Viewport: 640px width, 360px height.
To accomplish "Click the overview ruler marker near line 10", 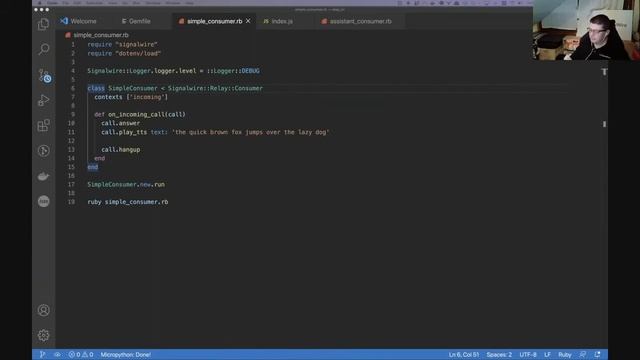I will tap(604, 124).
